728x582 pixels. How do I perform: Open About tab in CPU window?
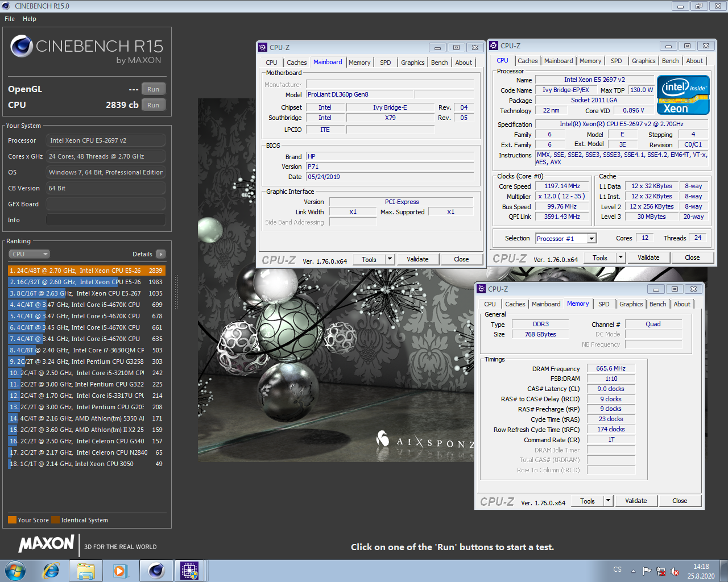pos(694,61)
